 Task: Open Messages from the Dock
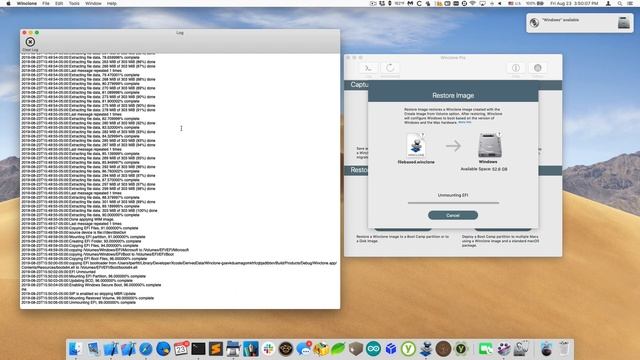point(303,349)
